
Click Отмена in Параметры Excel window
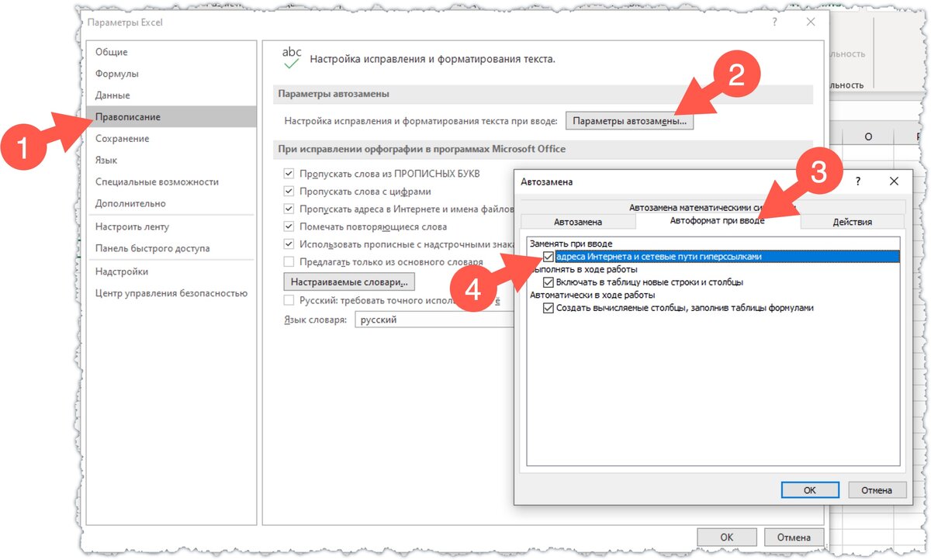(x=794, y=537)
